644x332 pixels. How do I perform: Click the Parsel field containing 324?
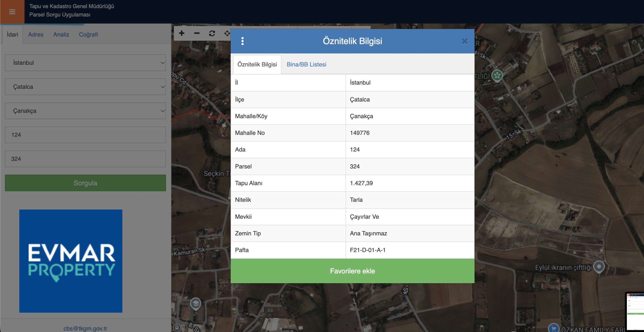85,159
